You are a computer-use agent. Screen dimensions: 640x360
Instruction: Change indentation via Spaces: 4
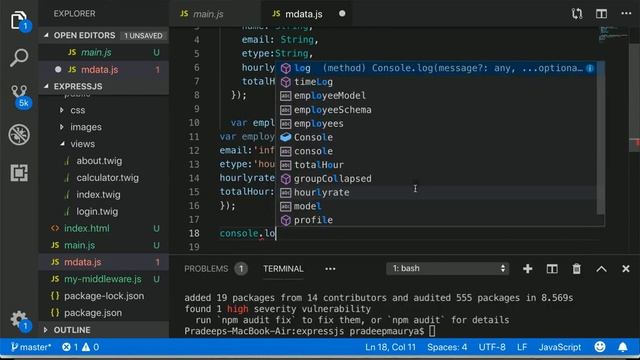point(447,347)
